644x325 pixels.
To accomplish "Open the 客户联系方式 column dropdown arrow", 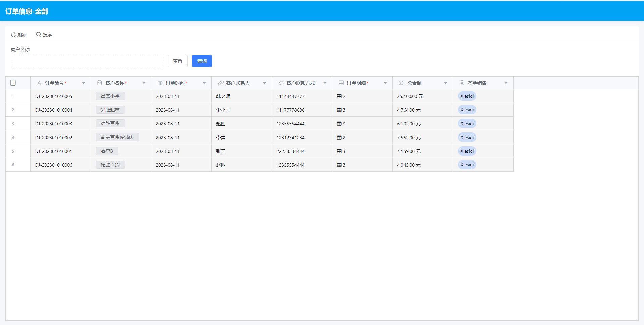I will coord(325,83).
